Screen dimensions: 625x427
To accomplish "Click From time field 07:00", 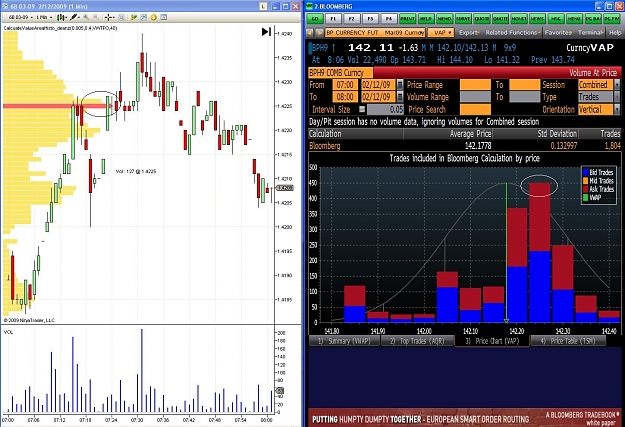I will 345,85.
